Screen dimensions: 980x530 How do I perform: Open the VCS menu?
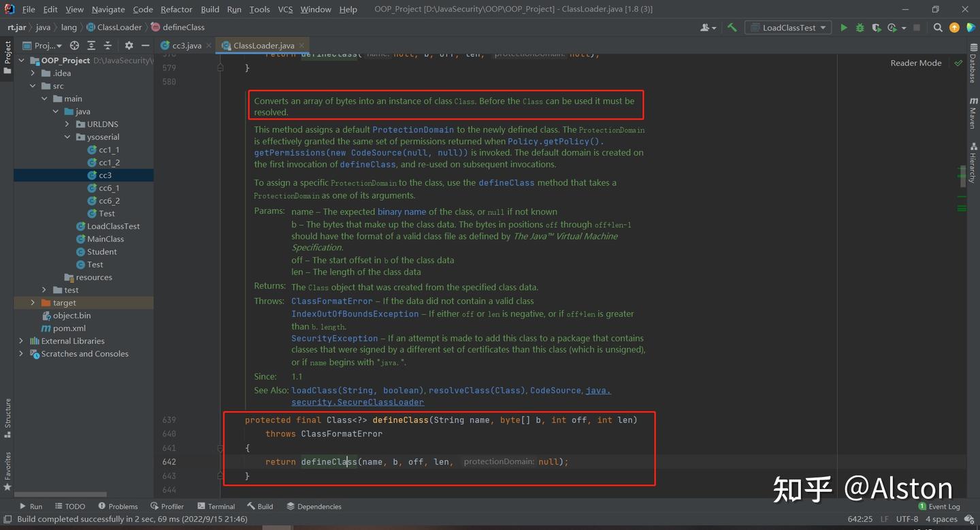tap(285, 10)
